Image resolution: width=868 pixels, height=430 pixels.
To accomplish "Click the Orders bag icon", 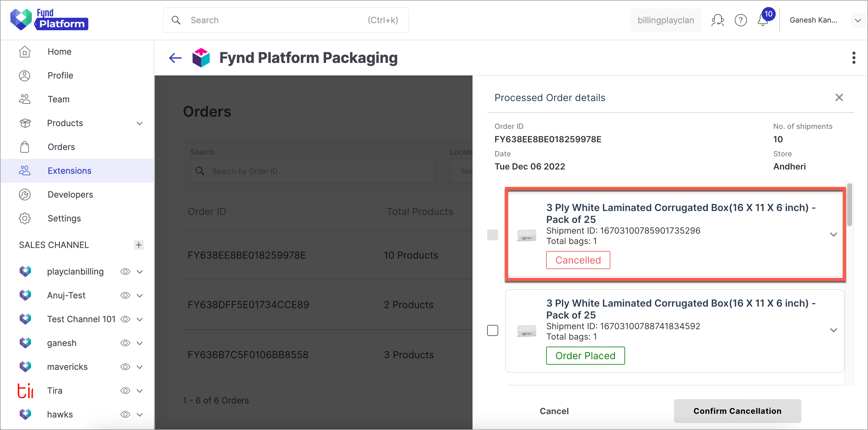I will click(25, 147).
